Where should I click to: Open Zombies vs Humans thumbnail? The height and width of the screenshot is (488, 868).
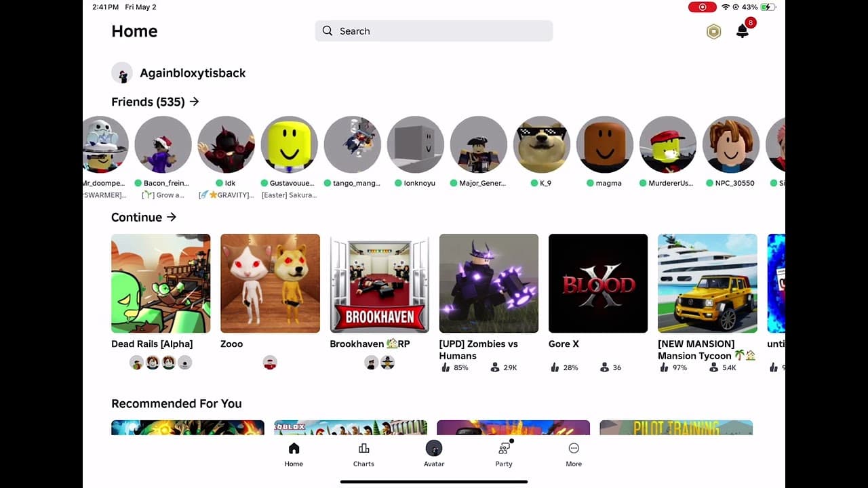489,283
